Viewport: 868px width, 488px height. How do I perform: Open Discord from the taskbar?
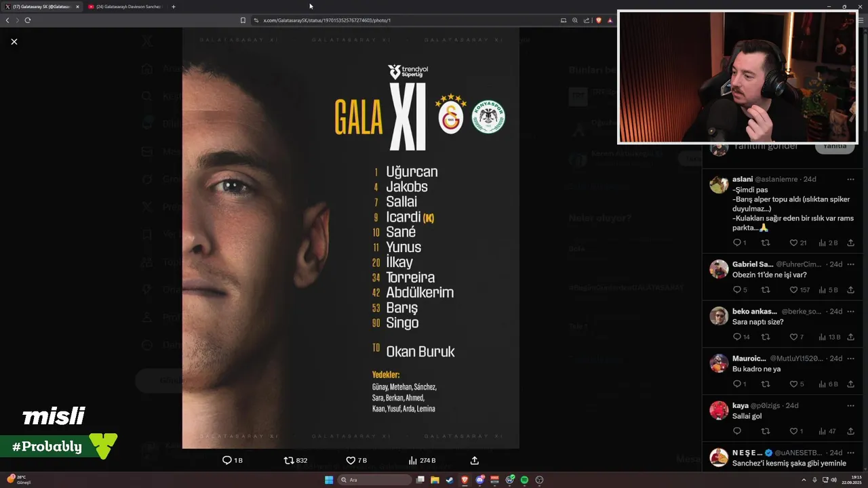(479, 480)
